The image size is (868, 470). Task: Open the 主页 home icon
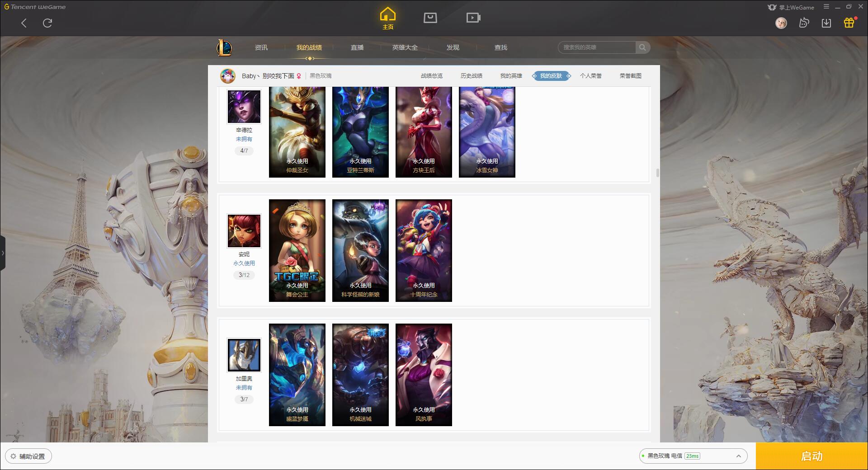pos(388,19)
